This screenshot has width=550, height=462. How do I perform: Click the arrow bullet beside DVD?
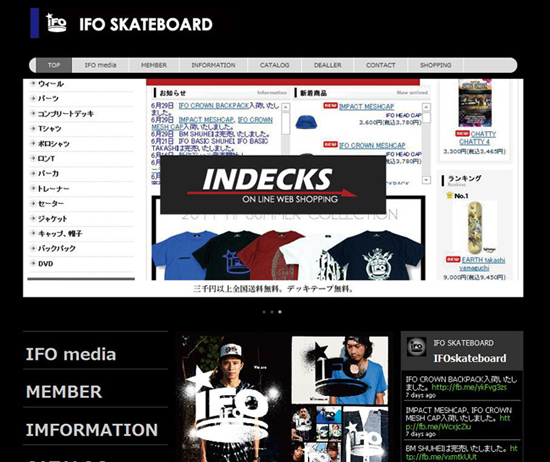click(x=33, y=263)
